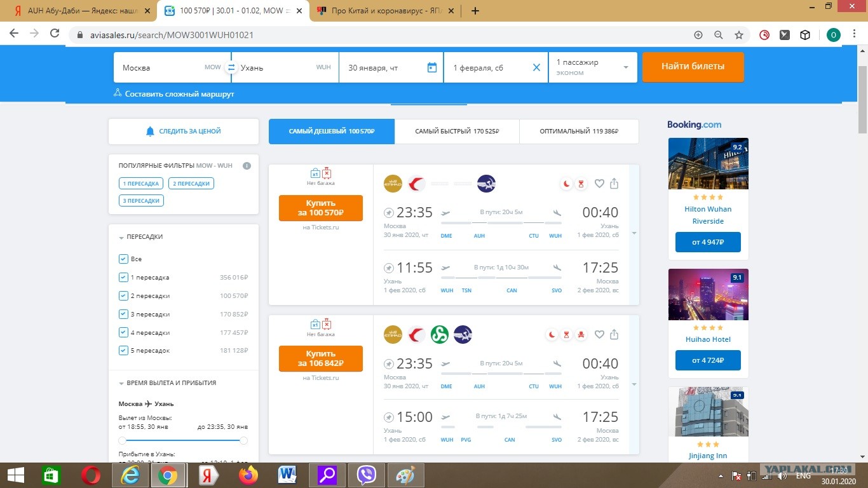
Task: Expand details of the 100 570₽ ticket
Action: [x=634, y=234]
